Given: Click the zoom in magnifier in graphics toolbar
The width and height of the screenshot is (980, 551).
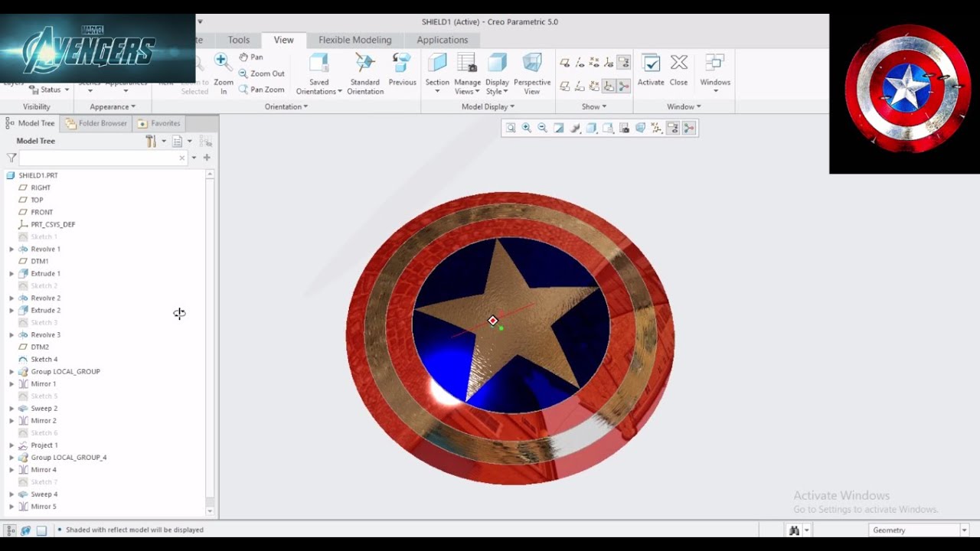Looking at the screenshot, I should click(x=527, y=129).
